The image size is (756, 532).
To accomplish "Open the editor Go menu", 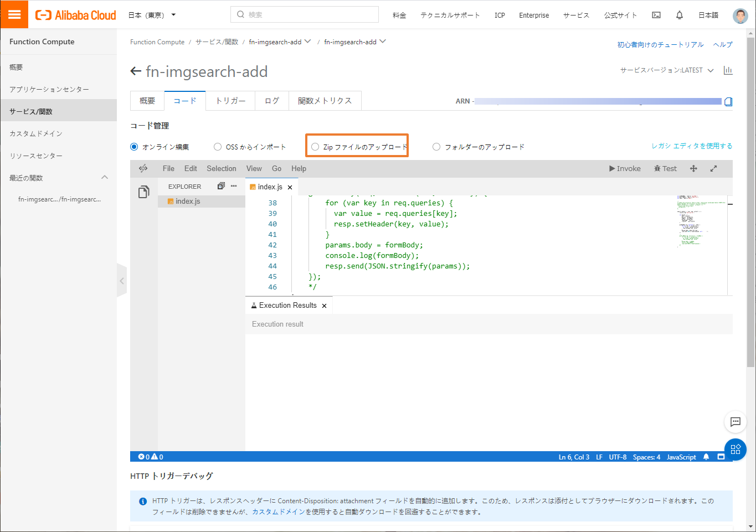I will click(x=277, y=168).
